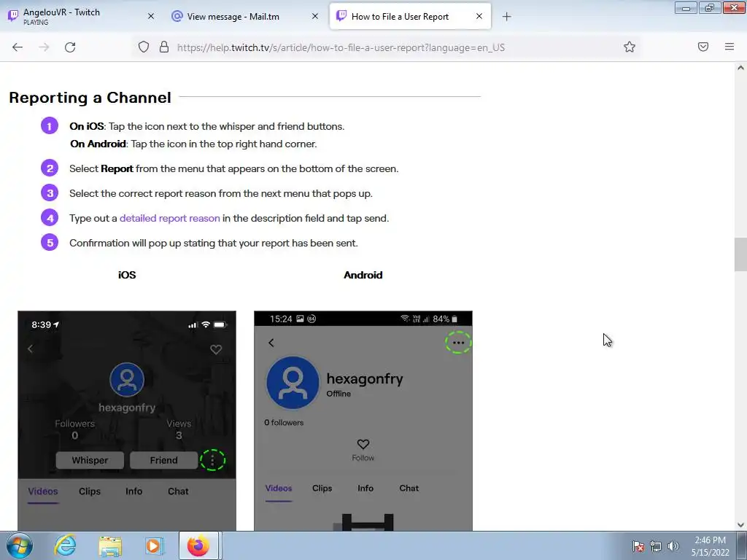Screen dimensions: 747x560
Task: Click step 3 Select the correct report reason
Action: pyautogui.click(x=221, y=193)
